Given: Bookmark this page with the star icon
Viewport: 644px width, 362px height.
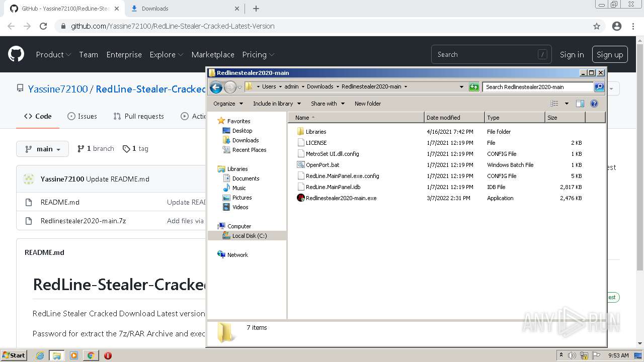Looking at the screenshot, I should pyautogui.click(x=597, y=26).
